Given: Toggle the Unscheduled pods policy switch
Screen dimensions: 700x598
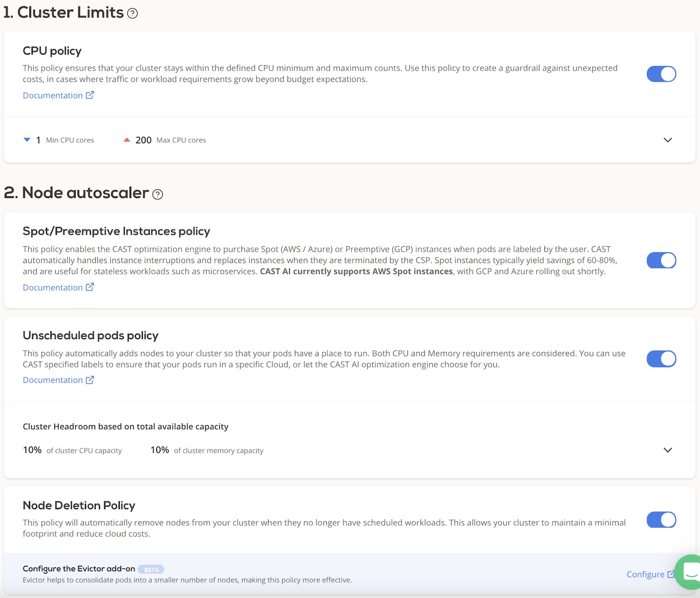Looking at the screenshot, I should click(661, 359).
